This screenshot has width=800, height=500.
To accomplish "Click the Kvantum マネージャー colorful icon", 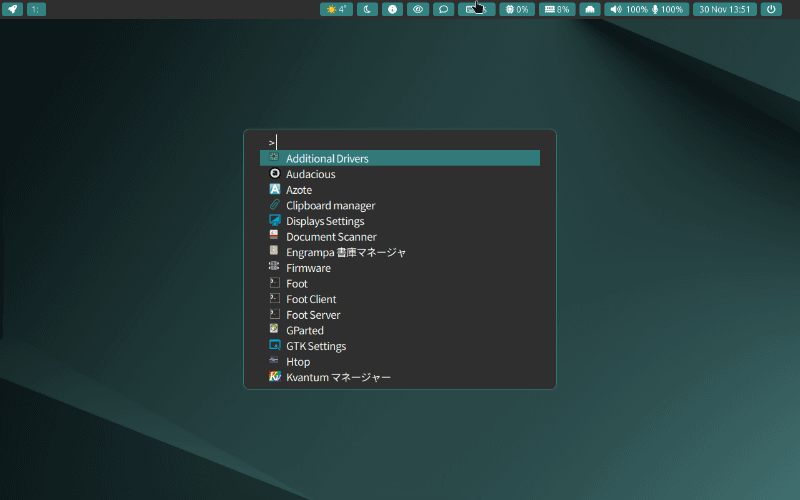I will tap(274, 377).
